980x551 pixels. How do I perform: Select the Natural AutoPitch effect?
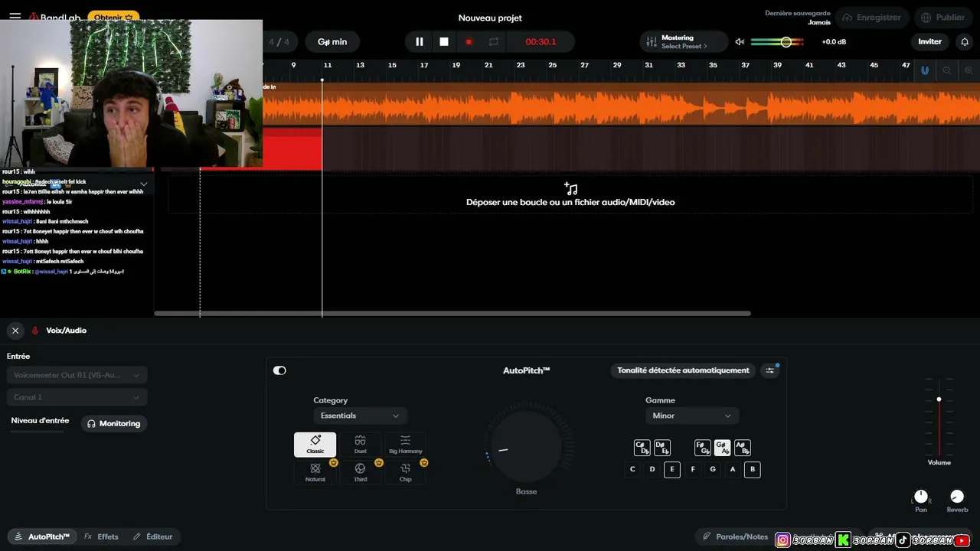point(315,472)
